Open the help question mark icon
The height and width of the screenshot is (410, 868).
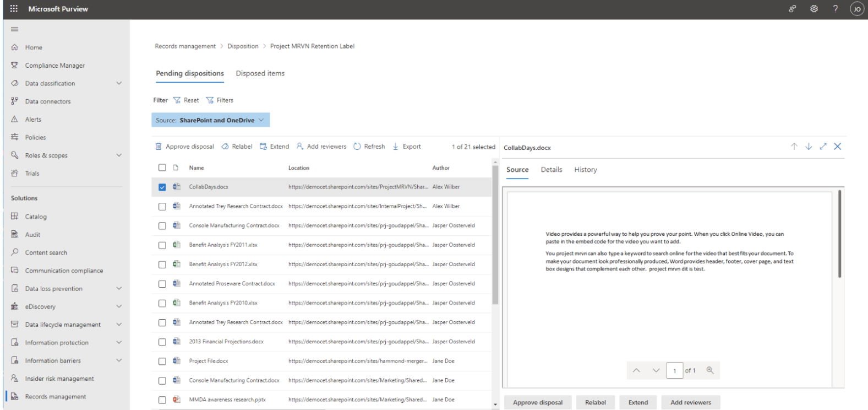coord(835,9)
